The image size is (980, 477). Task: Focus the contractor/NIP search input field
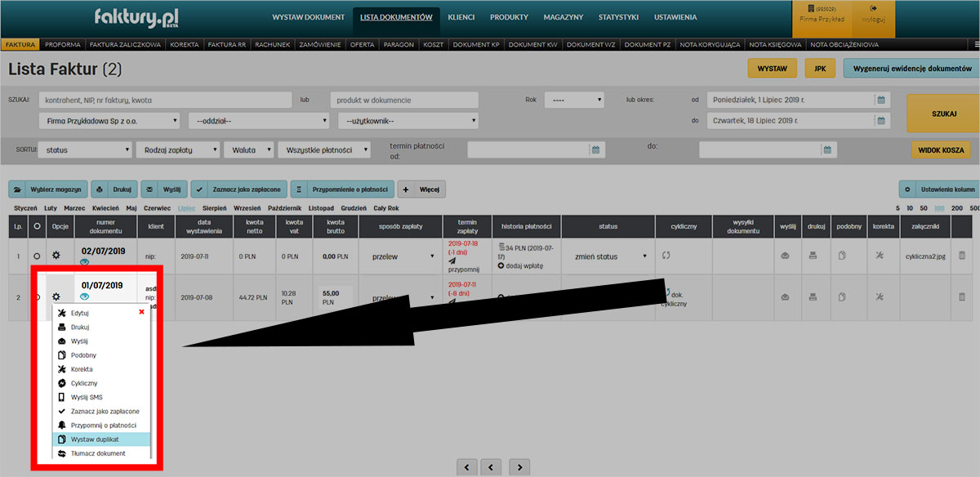pyautogui.click(x=163, y=100)
